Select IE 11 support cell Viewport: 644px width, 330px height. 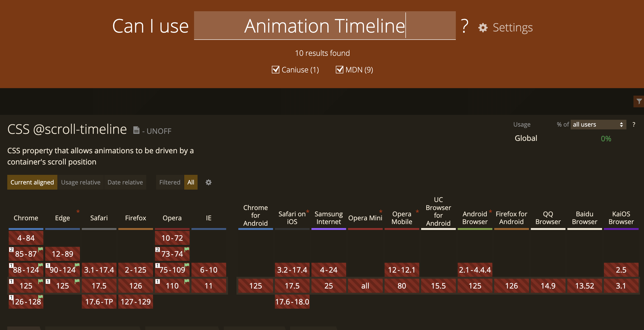(x=209, y=286)
